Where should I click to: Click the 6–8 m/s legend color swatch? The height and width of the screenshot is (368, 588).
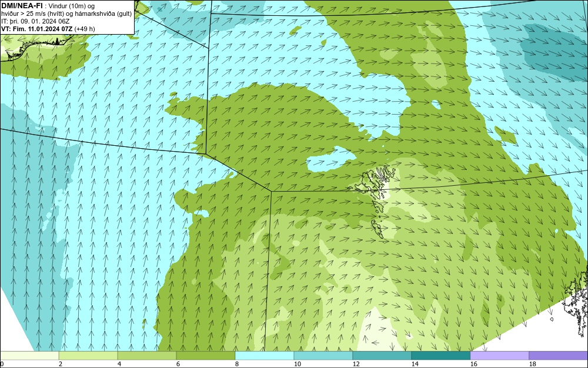(206, 356)
